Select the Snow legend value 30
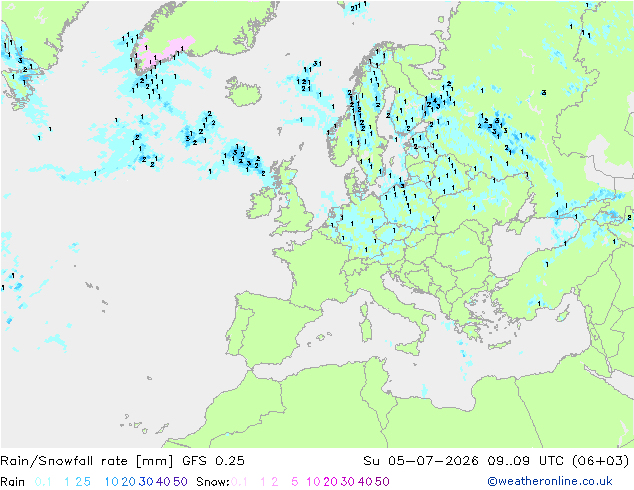Image resolution: width=634 pixels, height=490 pixels. pyautogui.click(x=348, y=482)
